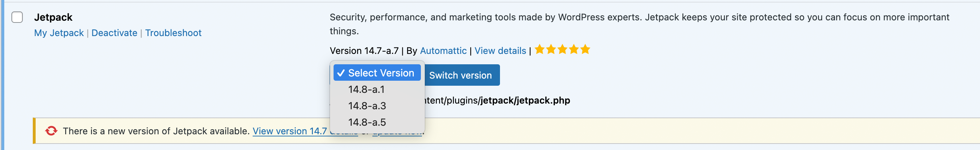The height and width of the screenshot is (150, 980).
Task: Visit the Automattic author link
Action: pyautogui.click(x=443, y=51)
